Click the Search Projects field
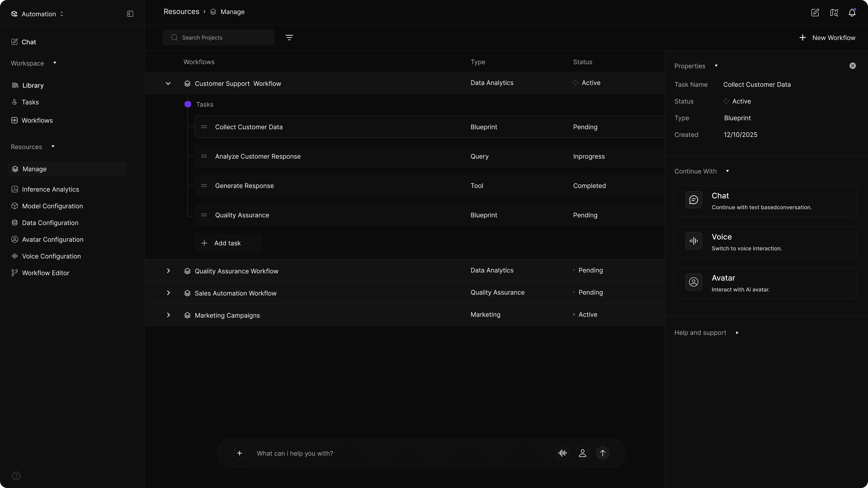 click(x=218, y=37)
